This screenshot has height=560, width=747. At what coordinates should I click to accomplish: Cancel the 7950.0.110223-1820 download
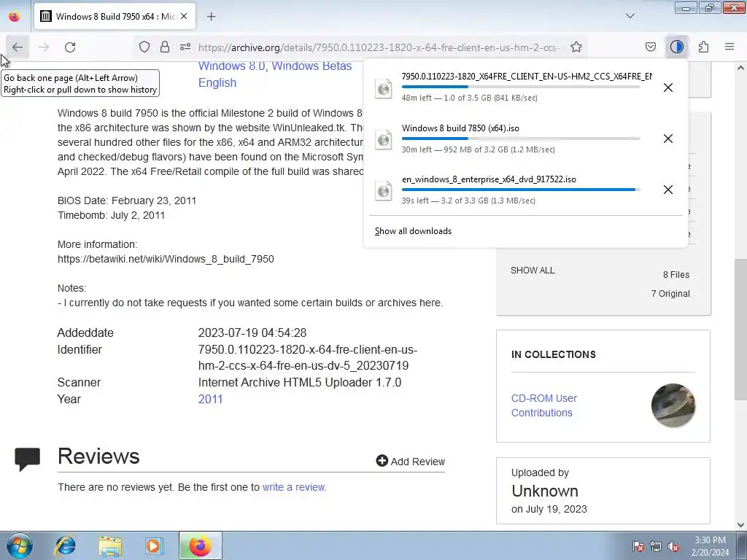pos(668,87)
